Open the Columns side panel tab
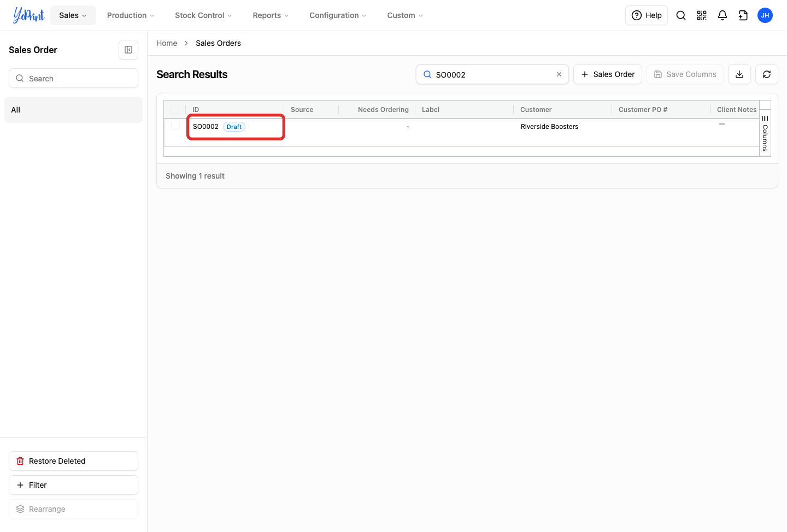Viewport: 787px width, 532px height. [x=765, y=133]
